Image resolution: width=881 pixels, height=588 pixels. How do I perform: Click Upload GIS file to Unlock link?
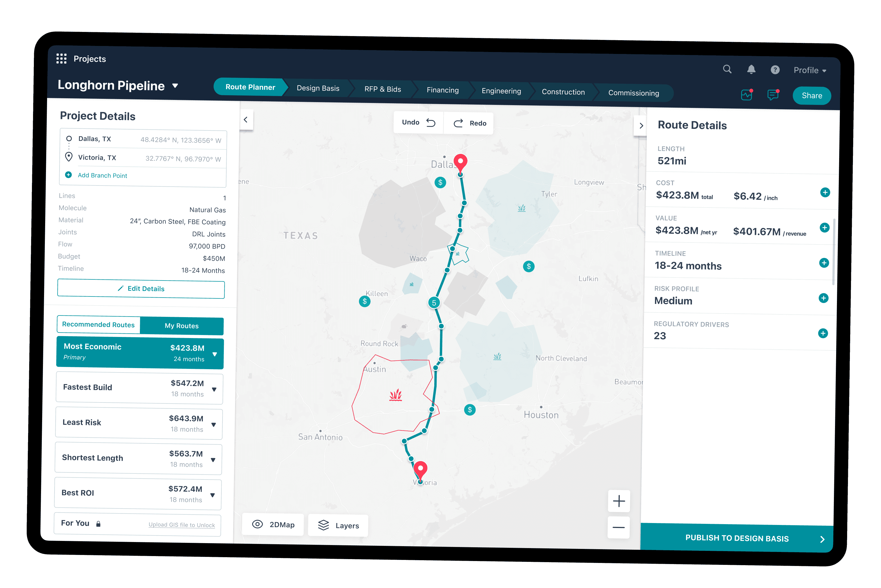pyautogui.click(x=181, y=525)
